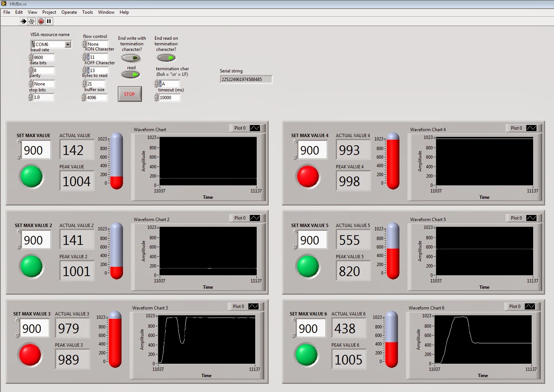The width and height of the screenshot is (554, 392).
Task: Pause the running VI from the toolbar
Action: coord(49,21)
